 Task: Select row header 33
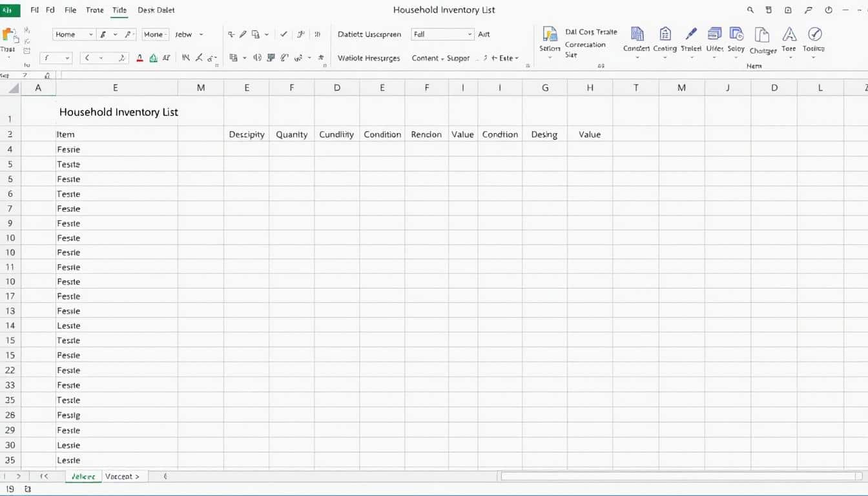pos(10,385)
